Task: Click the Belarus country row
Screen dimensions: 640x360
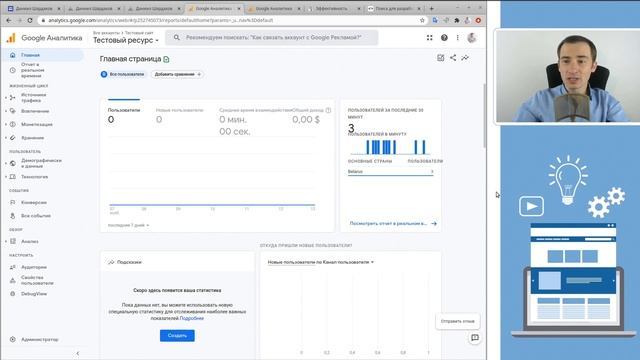Action: (x=391, y=172)
